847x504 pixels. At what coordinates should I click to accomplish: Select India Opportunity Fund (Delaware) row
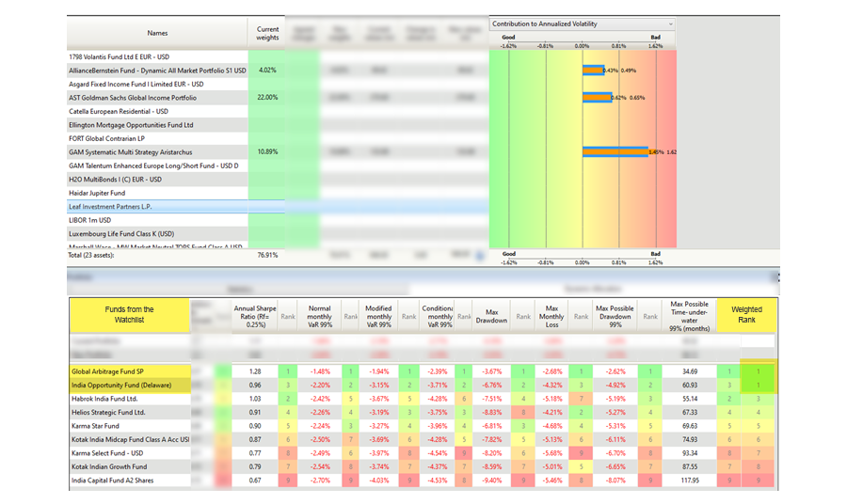point(130,386)
